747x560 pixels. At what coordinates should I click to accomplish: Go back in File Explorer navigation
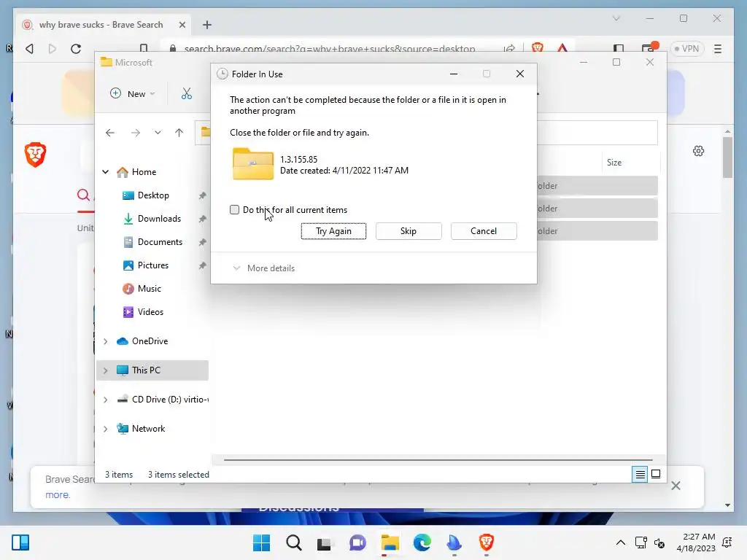click(x=110, y=133)
